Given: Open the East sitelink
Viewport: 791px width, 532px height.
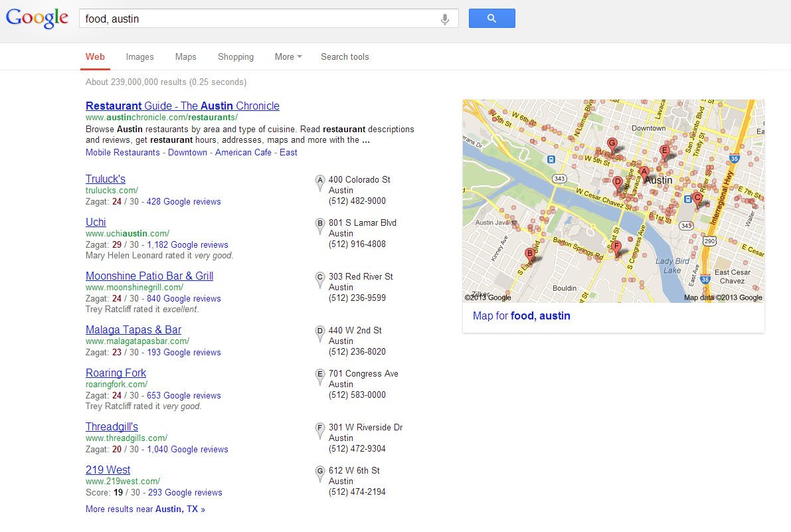Looking at the screenshot, I should point(288,152).
